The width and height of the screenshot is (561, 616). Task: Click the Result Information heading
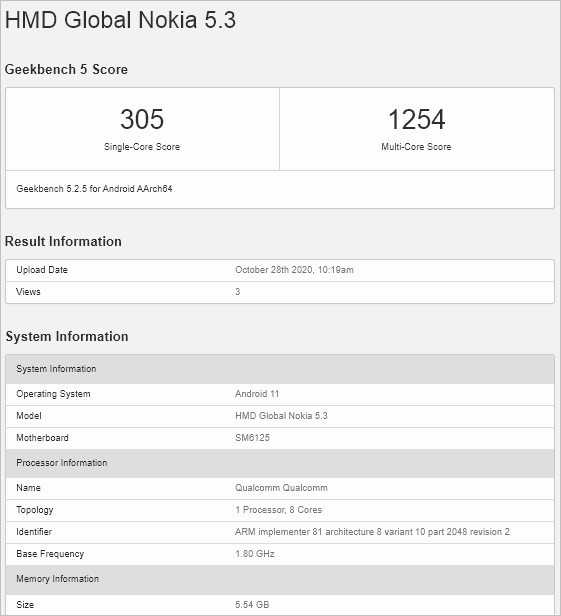pyautogui.click(x=63, y=242)
